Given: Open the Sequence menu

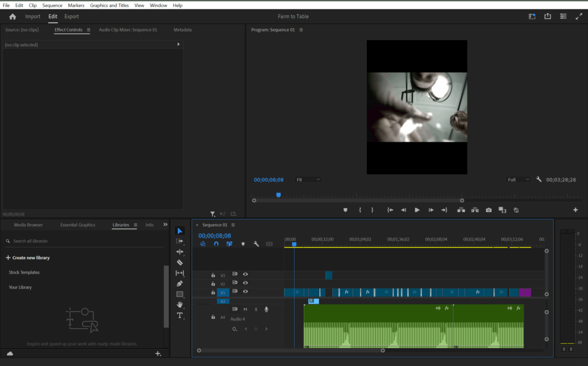Looking at the screenshot, I should click(52, 5).
